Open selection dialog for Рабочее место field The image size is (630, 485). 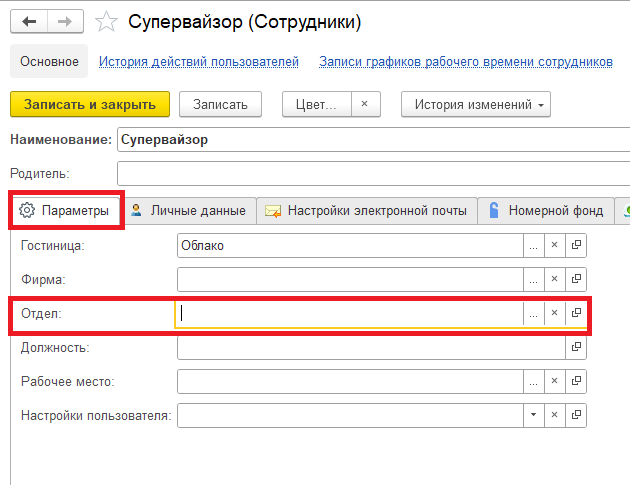click(534, 381)
